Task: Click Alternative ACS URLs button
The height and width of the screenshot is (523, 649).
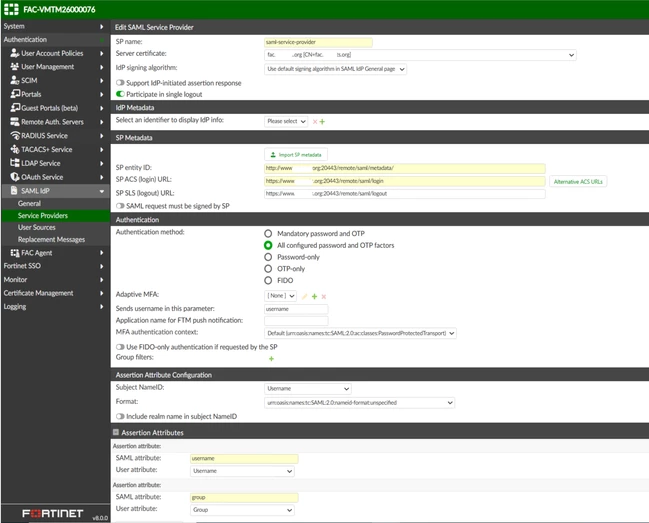Action: 578,181
